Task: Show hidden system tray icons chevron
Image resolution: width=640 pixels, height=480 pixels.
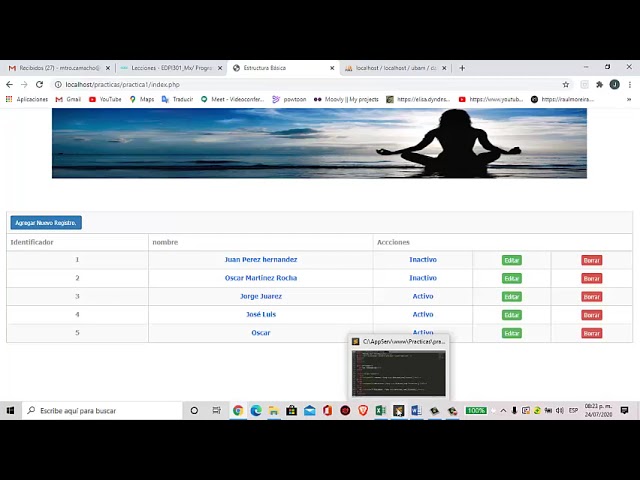Action: coord(503,411)
